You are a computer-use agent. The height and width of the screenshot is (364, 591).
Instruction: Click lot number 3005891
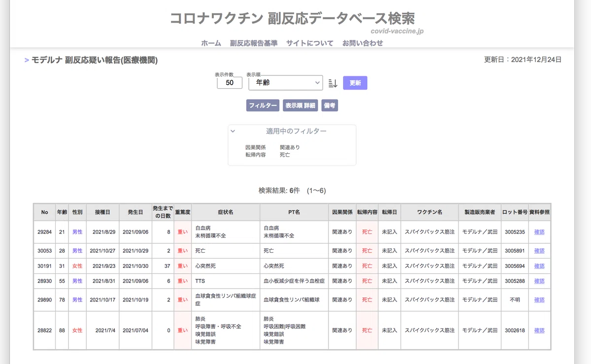(x=515, y=251)
